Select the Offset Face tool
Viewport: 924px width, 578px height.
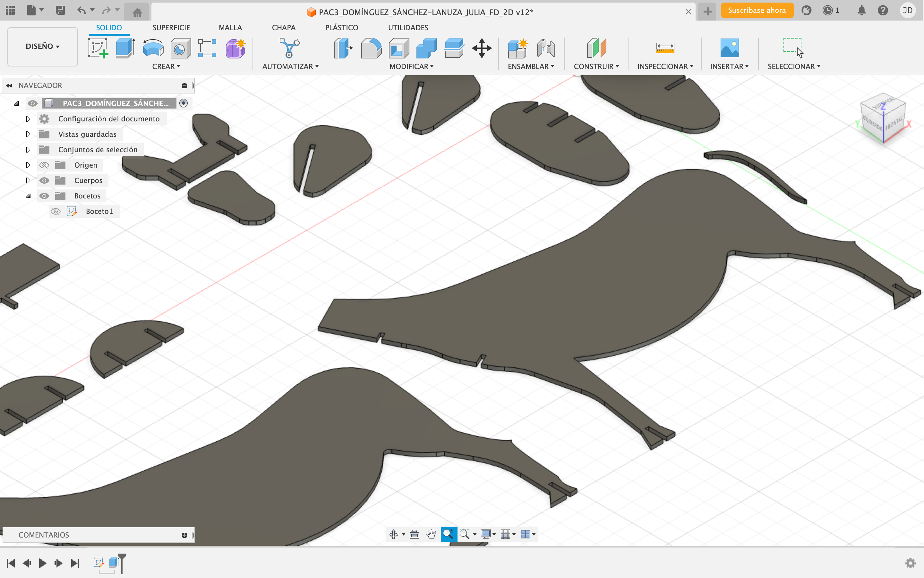pos(454,48)
